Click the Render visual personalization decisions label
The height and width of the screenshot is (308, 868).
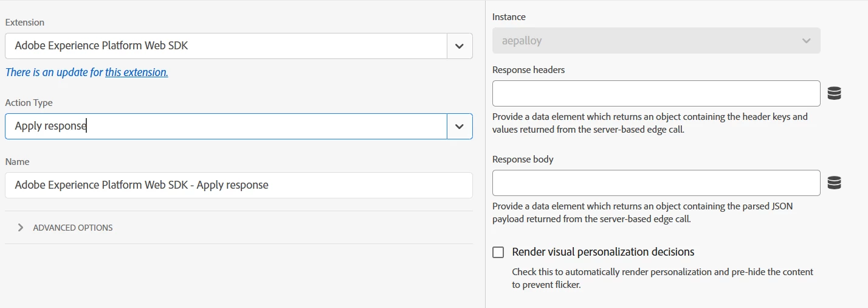tap(603, 252)
